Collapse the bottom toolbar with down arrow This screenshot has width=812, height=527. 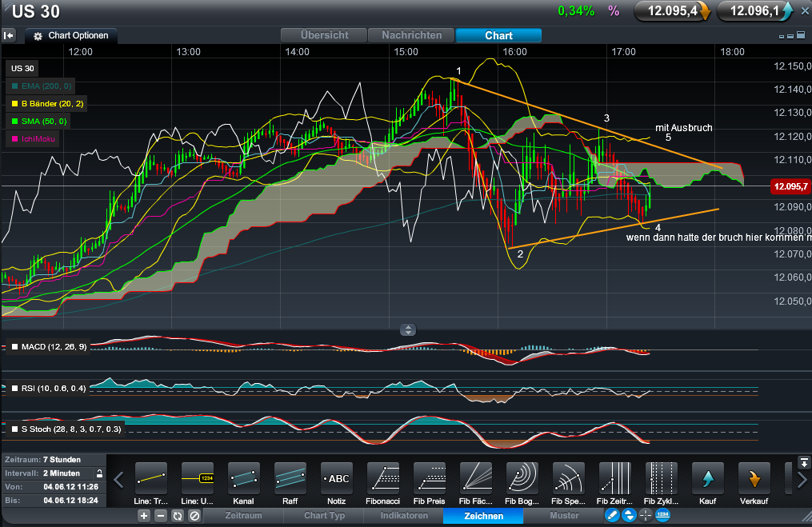point(804,462)
